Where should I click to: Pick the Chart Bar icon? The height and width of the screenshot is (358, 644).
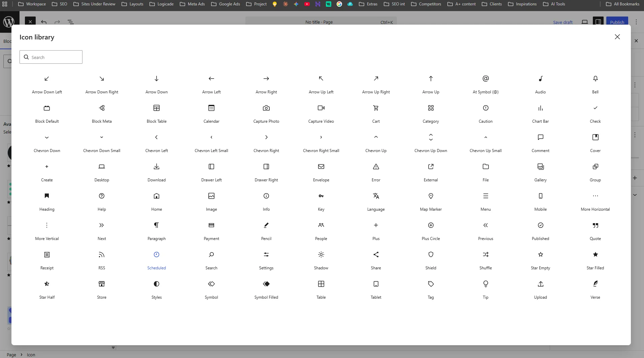point(540,108)
